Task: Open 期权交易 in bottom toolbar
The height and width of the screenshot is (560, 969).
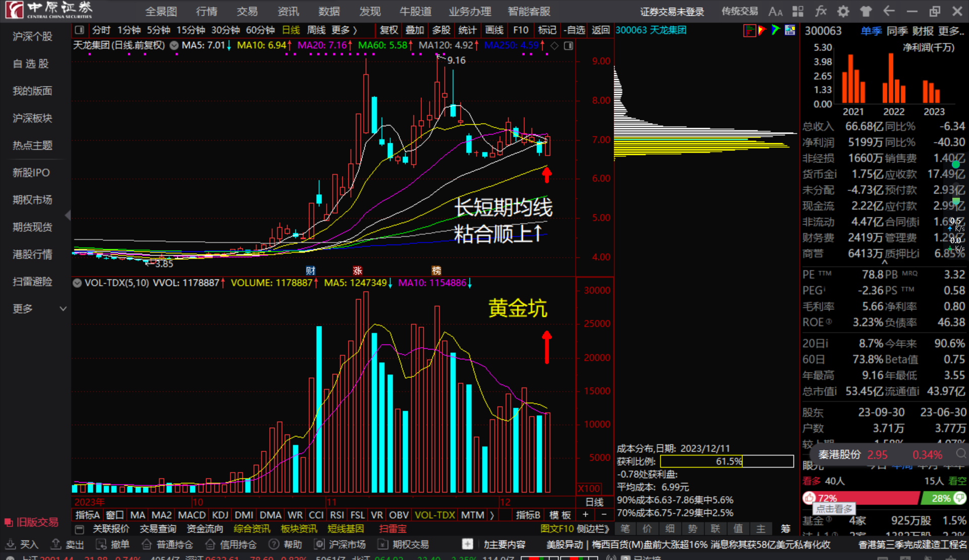Action: [403, 544]
